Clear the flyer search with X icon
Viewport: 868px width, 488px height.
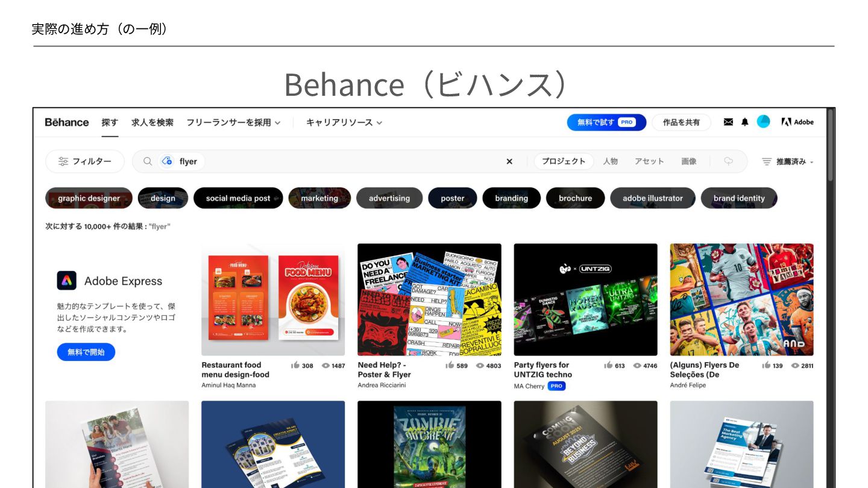click(509, 161)
